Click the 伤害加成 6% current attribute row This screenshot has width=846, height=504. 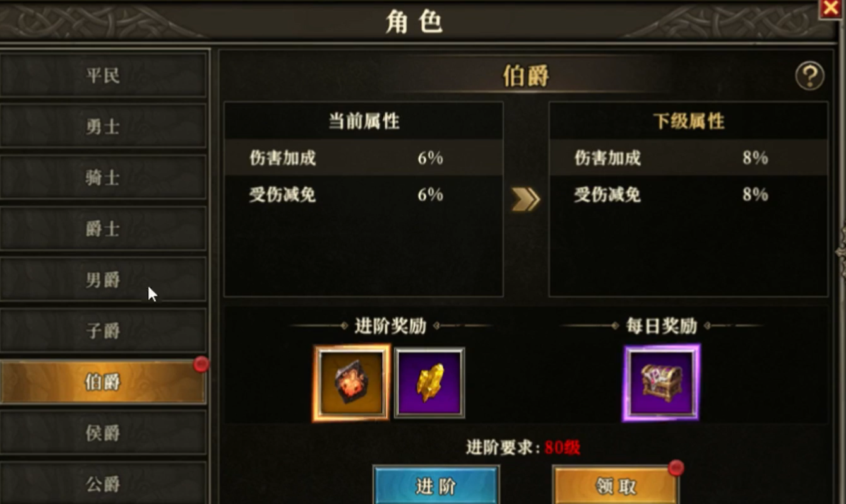(x=364, y=158)
